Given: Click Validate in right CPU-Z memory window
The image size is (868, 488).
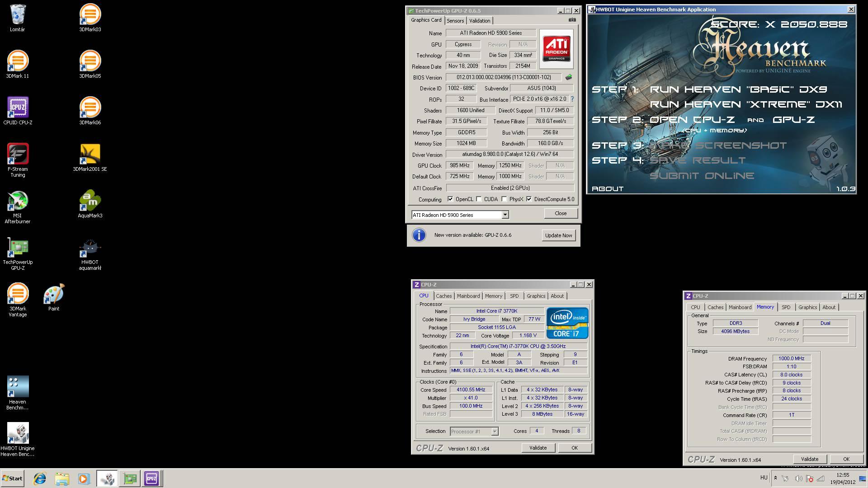Looking at the screenshot, I should tap(810, 459).
